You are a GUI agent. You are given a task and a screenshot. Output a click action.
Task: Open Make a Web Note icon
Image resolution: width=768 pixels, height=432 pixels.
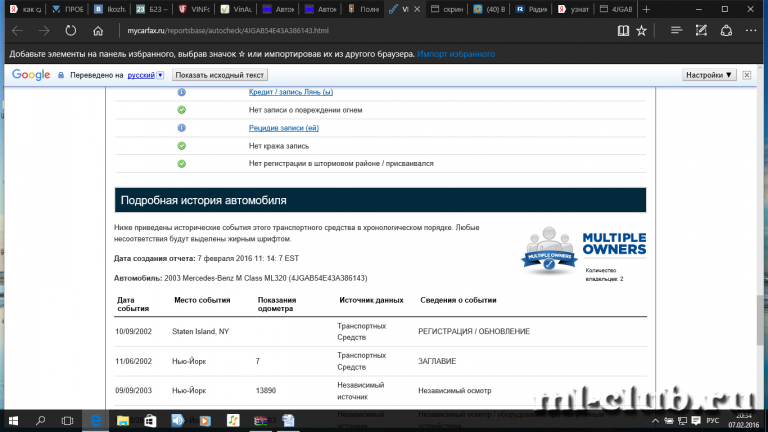click(x=701, y=31)
